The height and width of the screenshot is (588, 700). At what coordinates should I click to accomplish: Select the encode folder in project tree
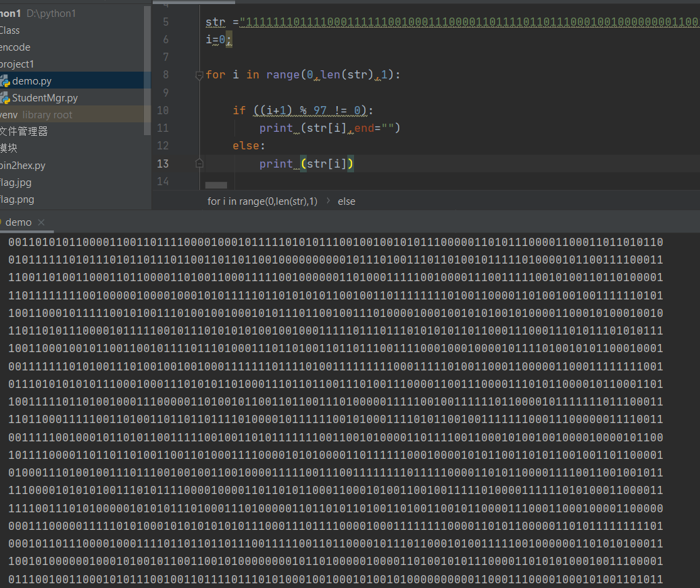(15, 47)
